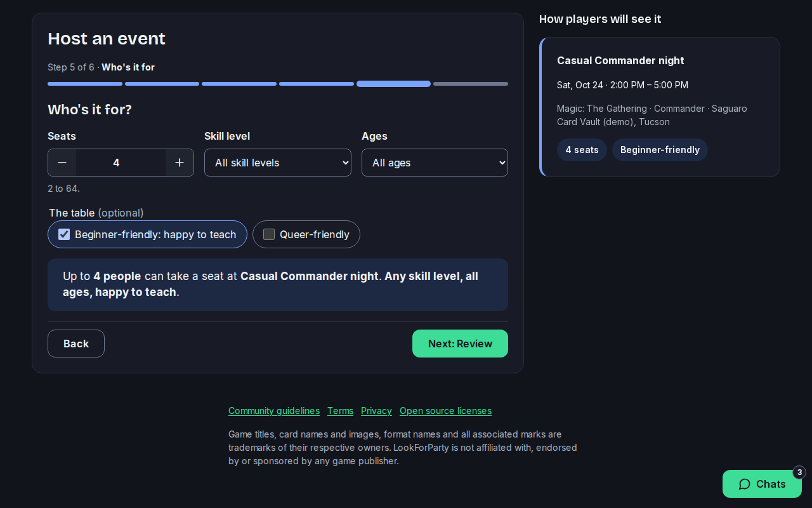The height and width of the screenshot is (508, 812).
Task: Click the How players will see it heading
Action: pos(600,19)
